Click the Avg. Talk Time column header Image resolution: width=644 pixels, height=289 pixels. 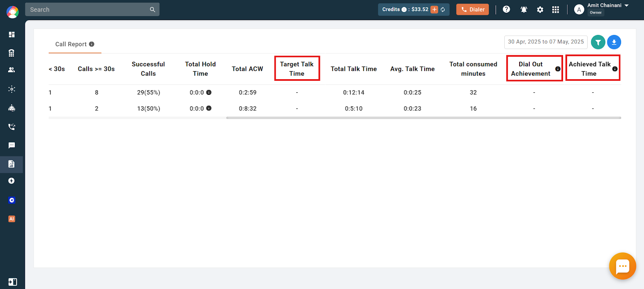coord(413,69)
